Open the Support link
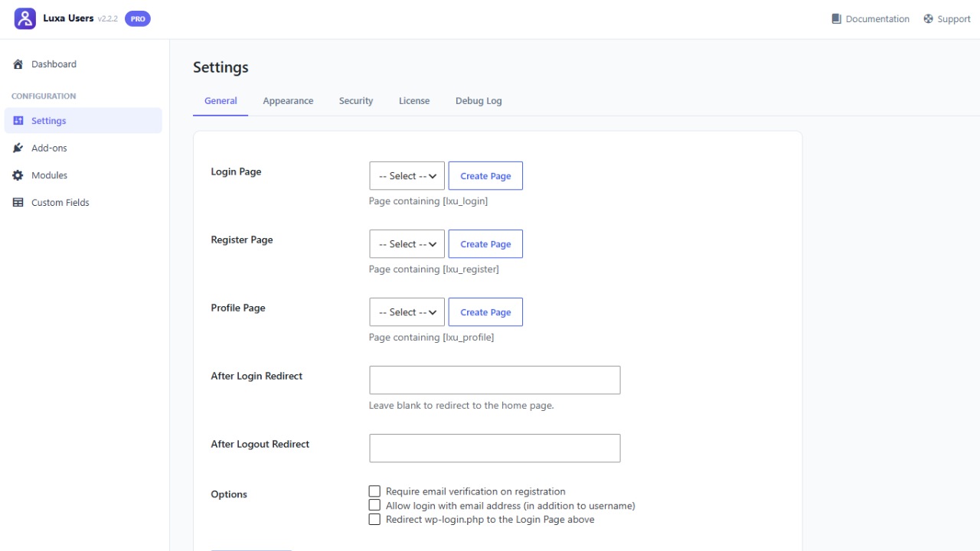The height and width of the screenshot is (551, 980). click(x=947, y=19)
